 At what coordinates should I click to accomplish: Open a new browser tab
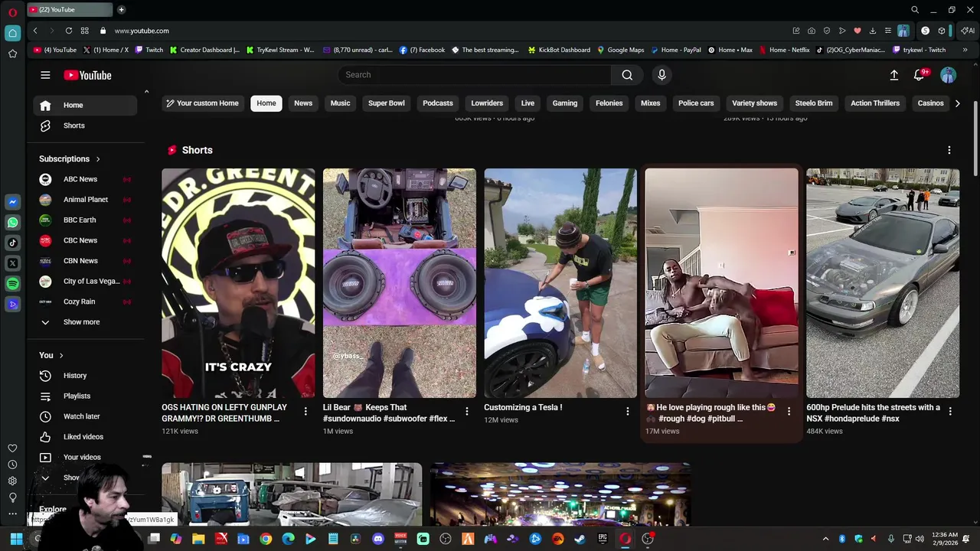pos(121,10)
